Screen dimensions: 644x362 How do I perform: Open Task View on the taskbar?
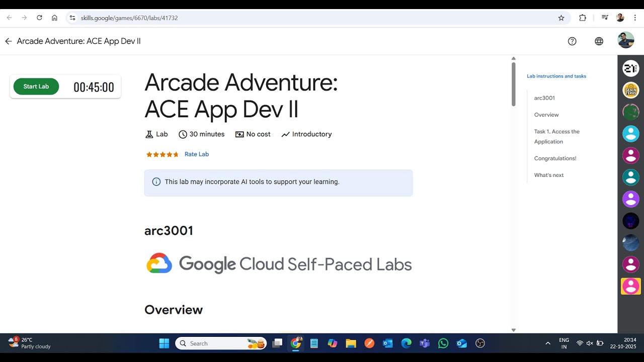[277, 343]
